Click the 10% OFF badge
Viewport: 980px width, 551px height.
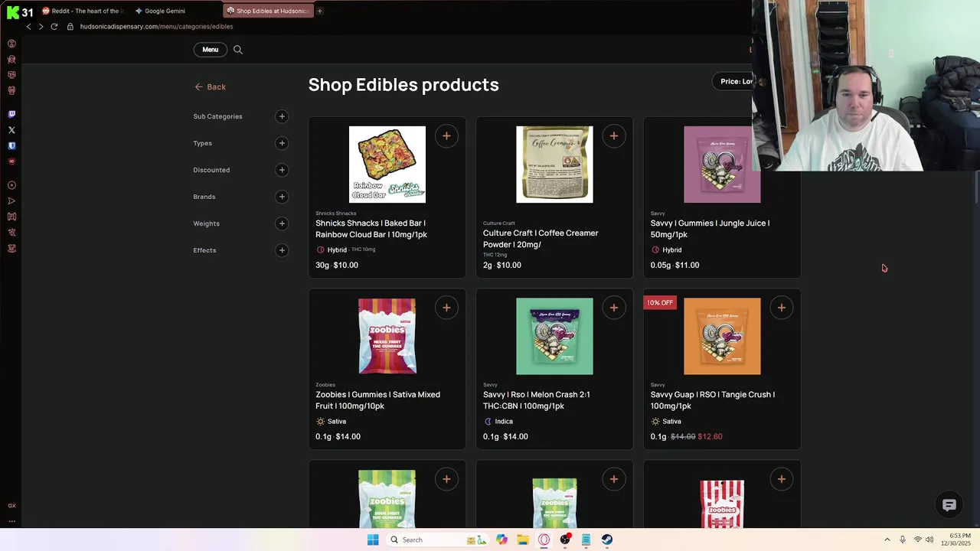[x=660, y=303]
